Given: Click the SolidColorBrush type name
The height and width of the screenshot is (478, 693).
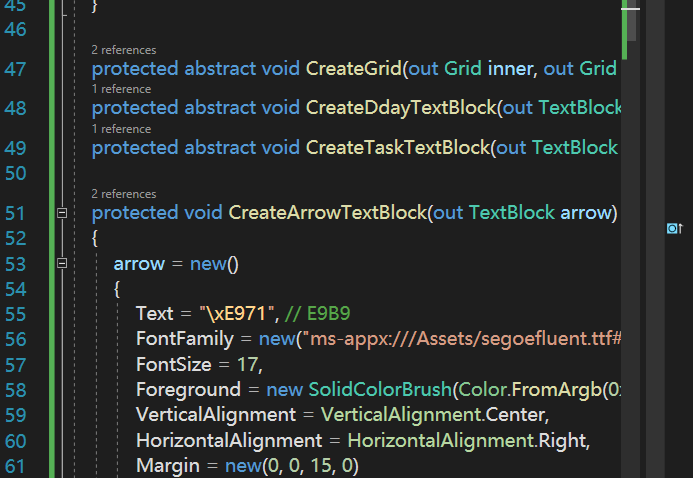Looking at the screenshot, I should coord(380,390).
